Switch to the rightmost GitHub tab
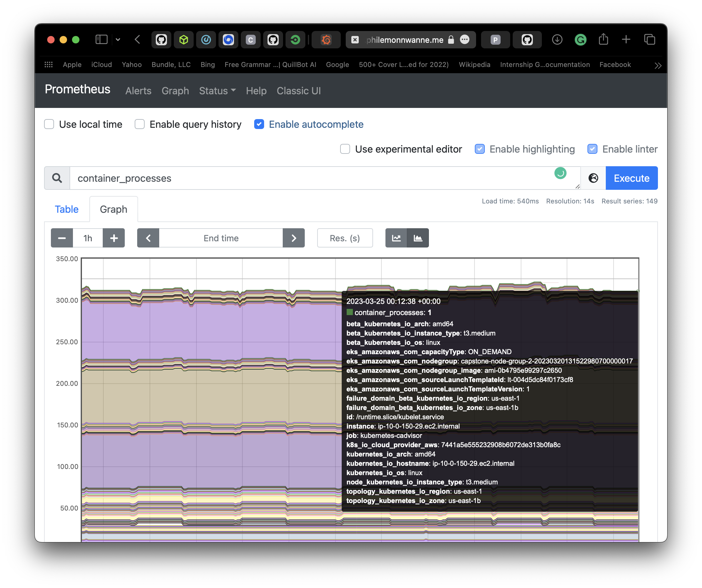Viewport: 702px width, 588px height. (527, 40)
